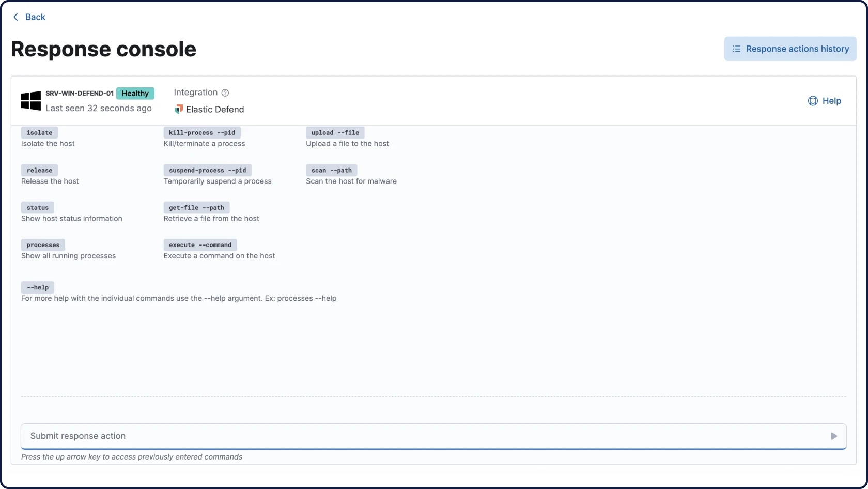The height and width of the screenshot is (489, 868).
Task: Click the Healthy status badge
Action: [x=135, y=94]
